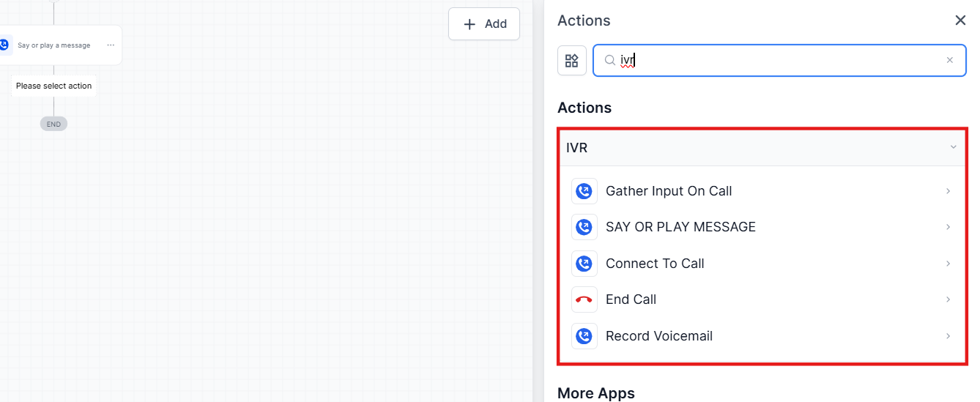Clear the search field with the X icon
Image resolution: width=980 pixels, height=402 pixels.
[x=950, y=61]
